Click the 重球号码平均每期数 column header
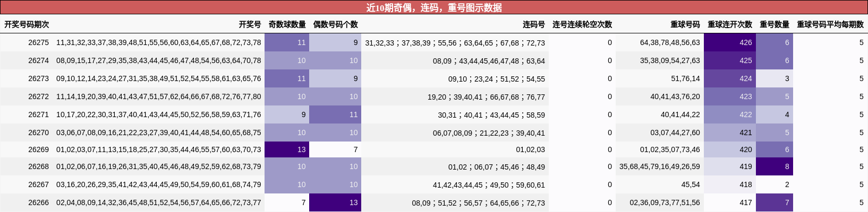868x212 pixels. coord(830,24)
